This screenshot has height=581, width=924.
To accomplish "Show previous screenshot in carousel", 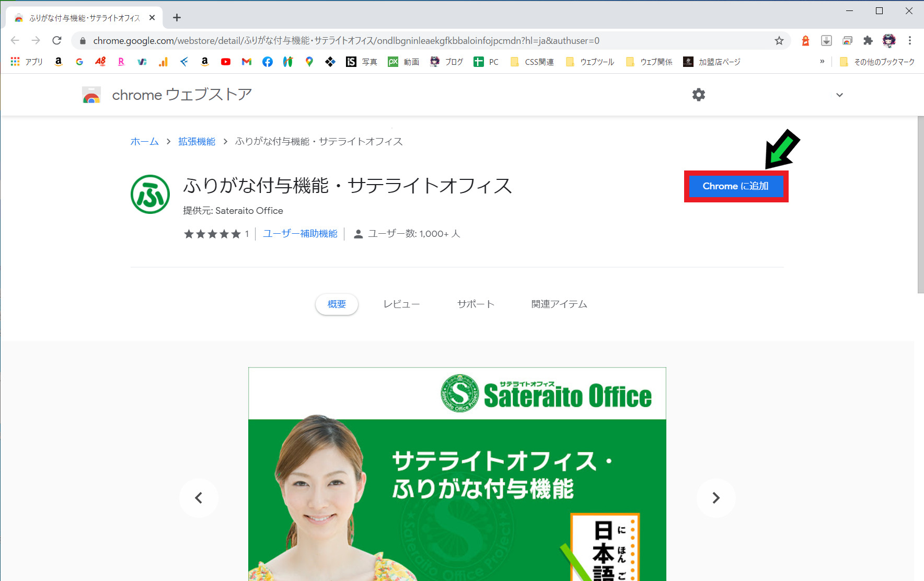I will click(199, 498).
